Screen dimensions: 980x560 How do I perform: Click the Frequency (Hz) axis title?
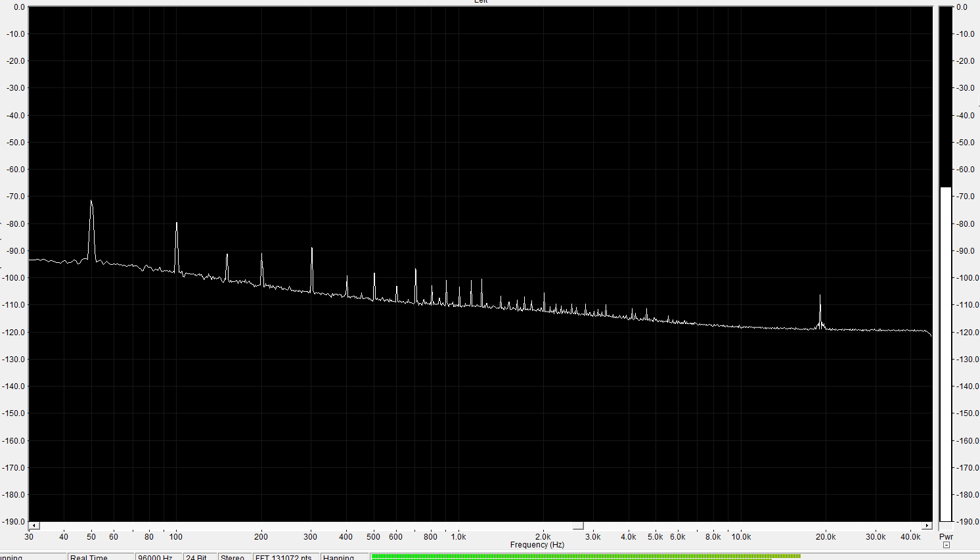click(x=537, y=545)
